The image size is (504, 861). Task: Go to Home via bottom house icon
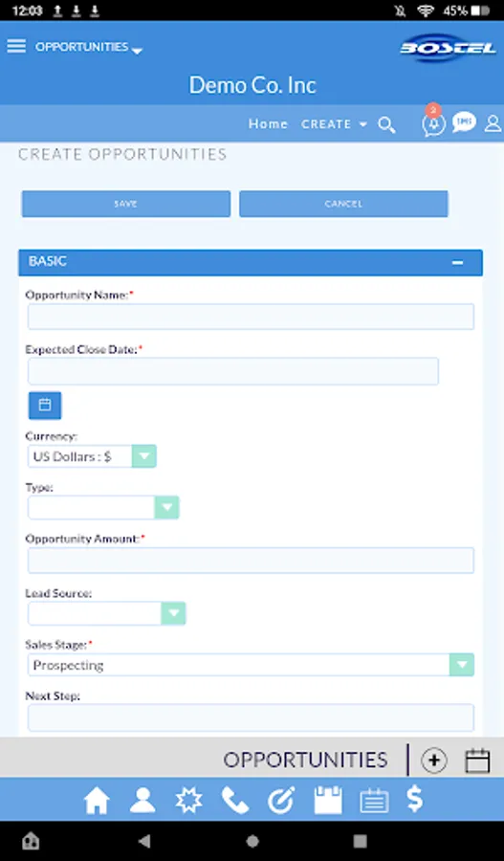pyautogui.click(x=97, y=800)
